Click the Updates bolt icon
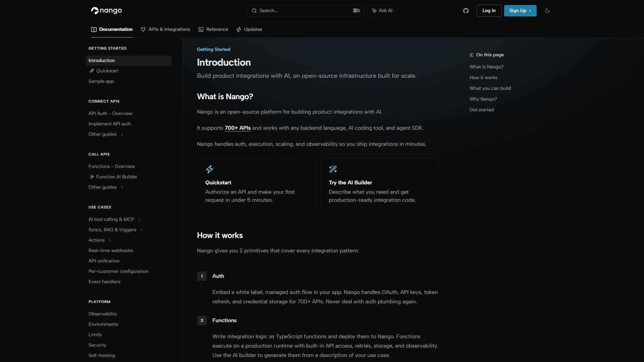Screen dimensions: 644x362 tap(239, 29)
